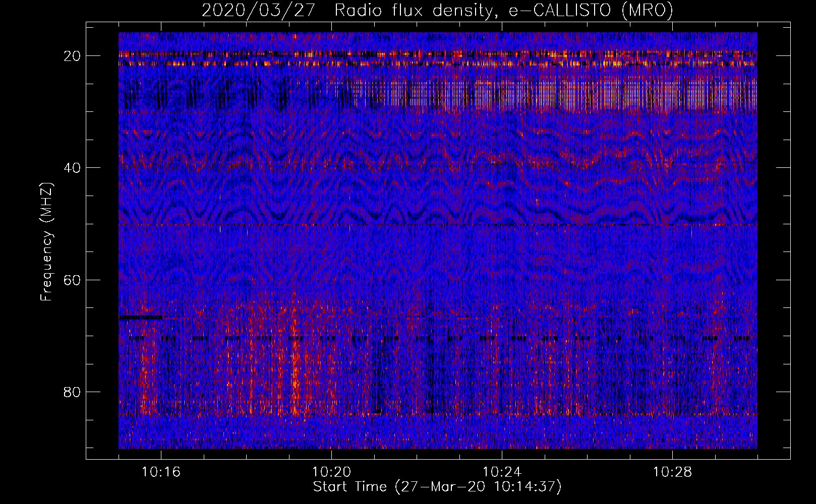Click the short black horizontal bar near 67 MHz
The height and width of the screenshot is (504, 816).
click(141, 318)
